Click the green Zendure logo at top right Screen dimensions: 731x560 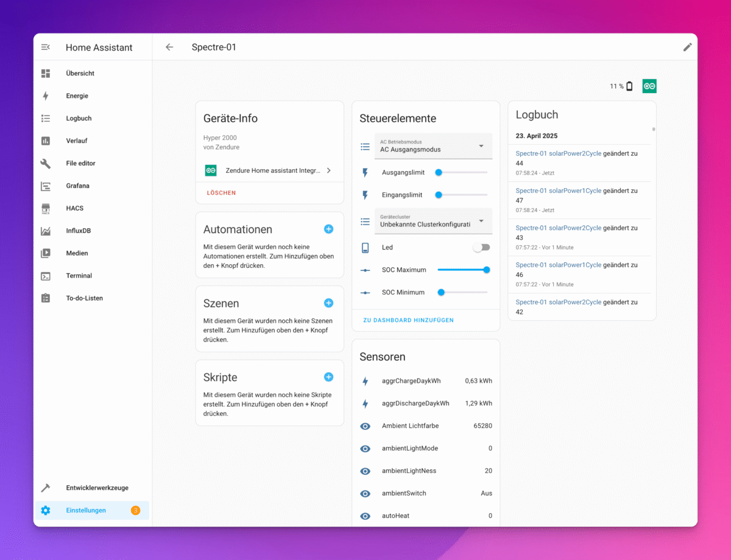coord(649,86)
